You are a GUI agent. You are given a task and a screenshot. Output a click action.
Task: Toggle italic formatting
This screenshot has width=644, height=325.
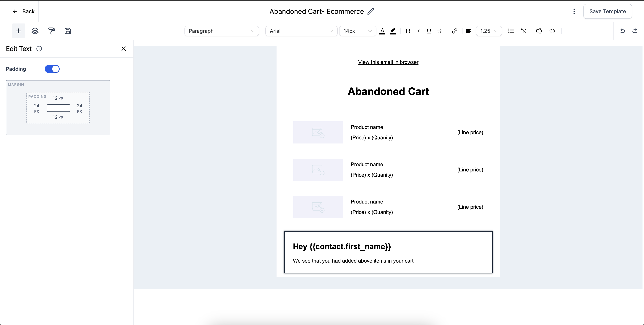pos(418,31)
